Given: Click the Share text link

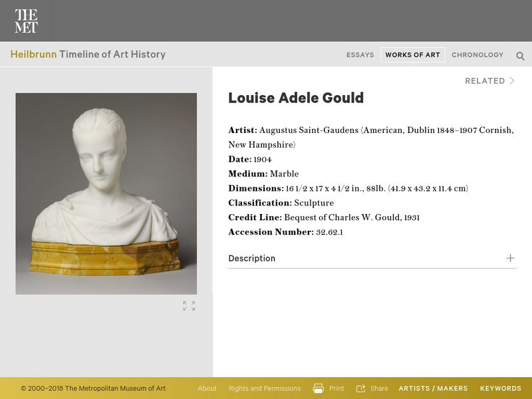Looking at the screenshot, I should (379, 388).
